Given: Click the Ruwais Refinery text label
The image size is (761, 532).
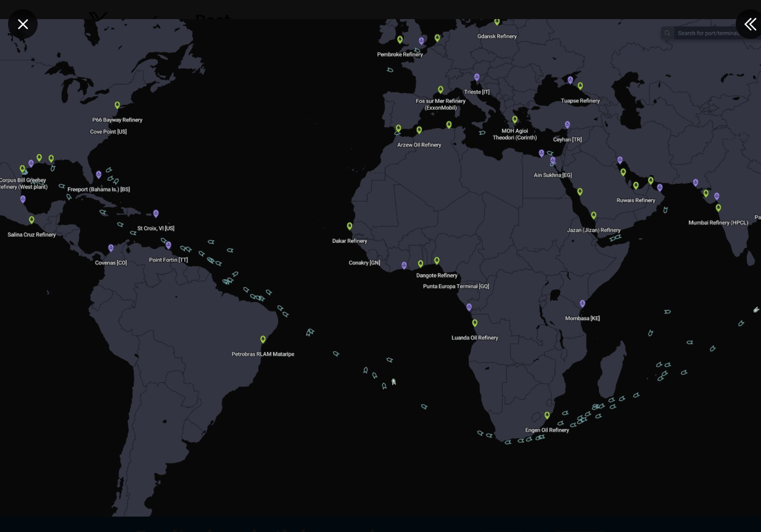Looking at the screenshot, I should pos(636,200).
